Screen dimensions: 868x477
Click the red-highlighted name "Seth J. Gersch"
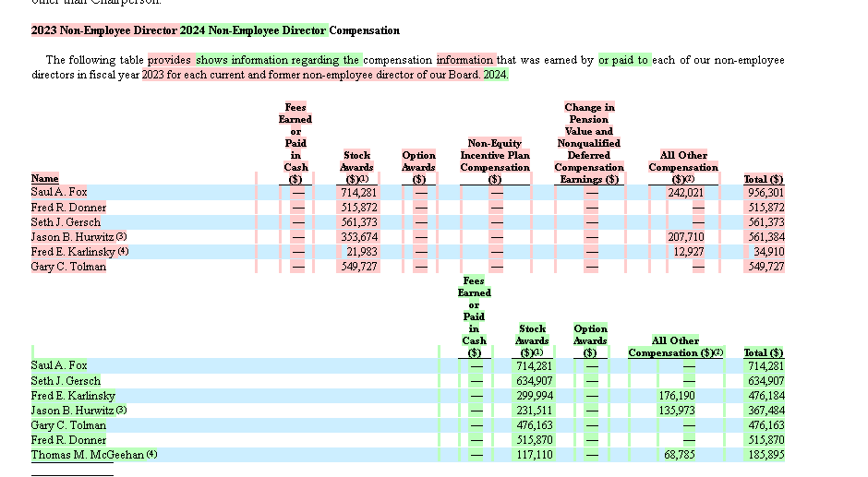[66, 222]
